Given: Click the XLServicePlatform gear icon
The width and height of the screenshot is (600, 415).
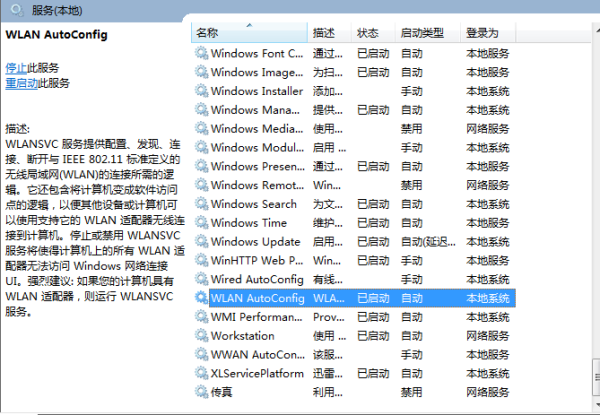Looking at the screenshot, I should click(x=201, y=373).
